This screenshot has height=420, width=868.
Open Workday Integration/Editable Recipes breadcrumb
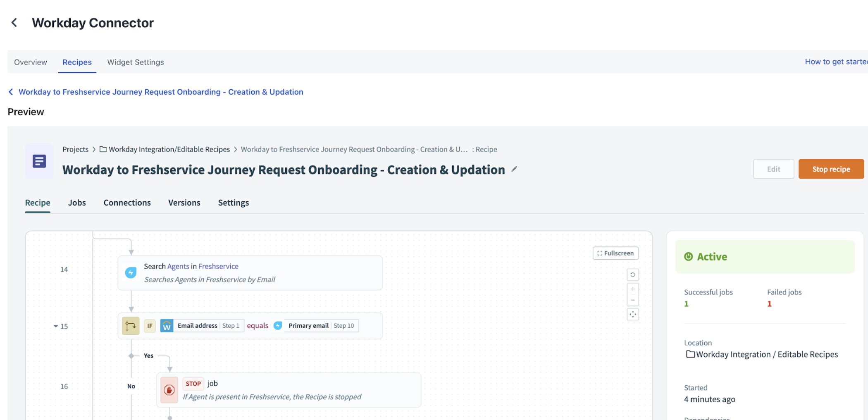click(169, 149)
